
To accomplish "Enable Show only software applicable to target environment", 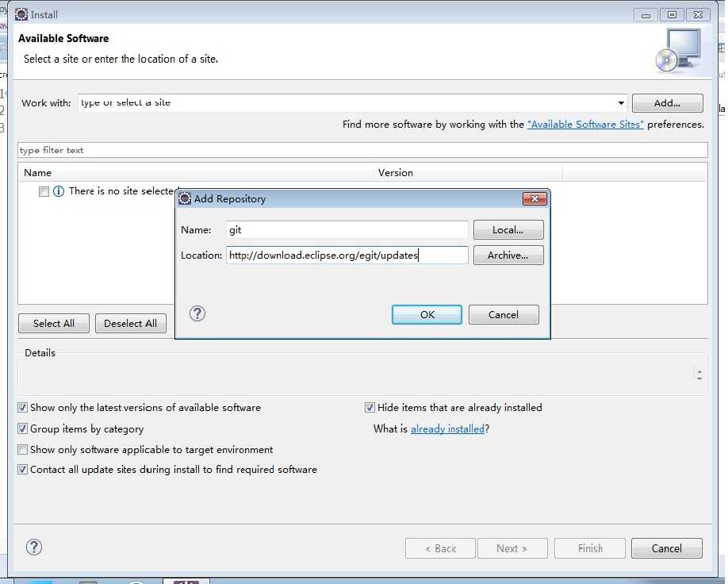I will [x=22, y=449].
